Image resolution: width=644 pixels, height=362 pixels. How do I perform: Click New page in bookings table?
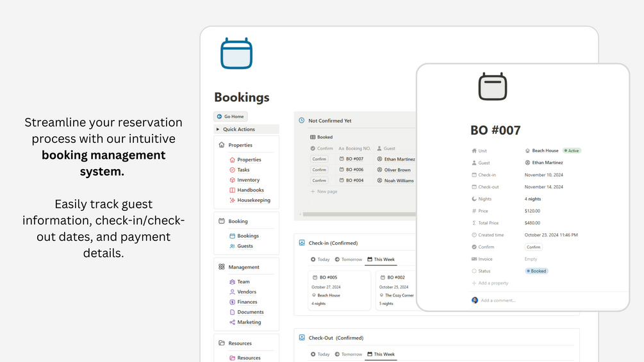click(x=324, y=192)
